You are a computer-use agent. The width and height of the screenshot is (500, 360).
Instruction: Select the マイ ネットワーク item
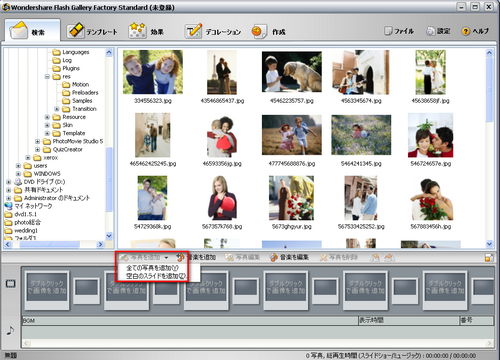[29, 206]
